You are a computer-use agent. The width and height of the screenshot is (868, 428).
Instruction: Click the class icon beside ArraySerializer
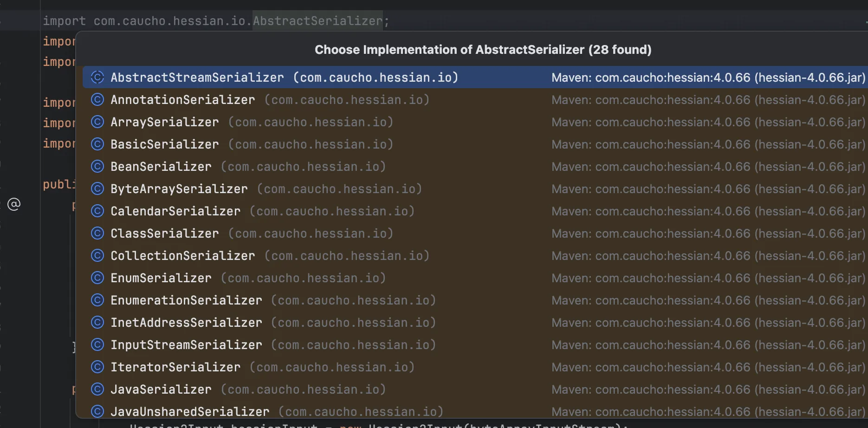97,122
